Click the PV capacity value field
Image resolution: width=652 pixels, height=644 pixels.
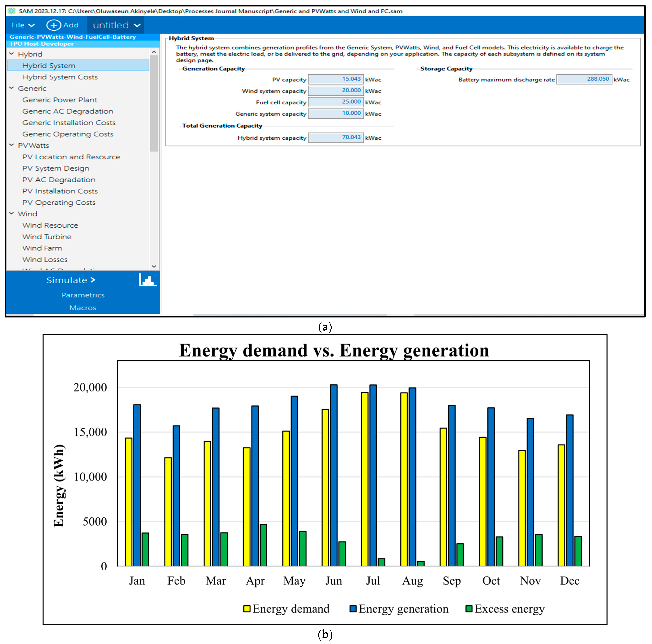pyautogui.click(x=336, y=79)
